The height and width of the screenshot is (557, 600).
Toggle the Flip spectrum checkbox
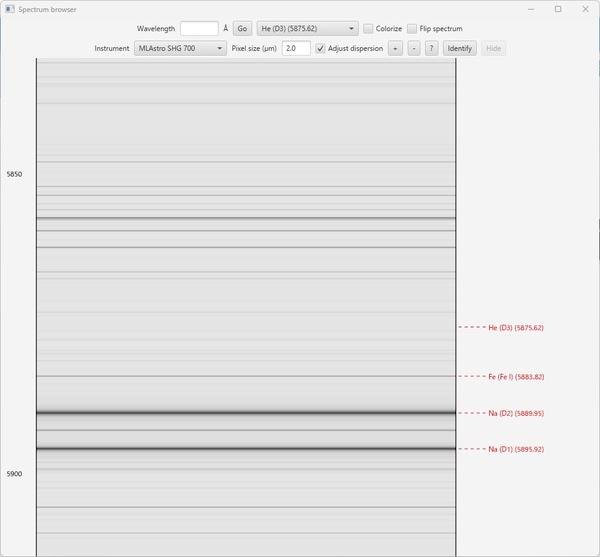tap(412, 29)
